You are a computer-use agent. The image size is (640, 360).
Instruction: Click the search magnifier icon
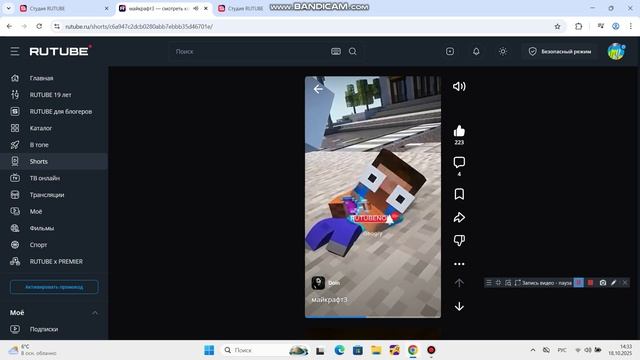(x=353, y=51)
